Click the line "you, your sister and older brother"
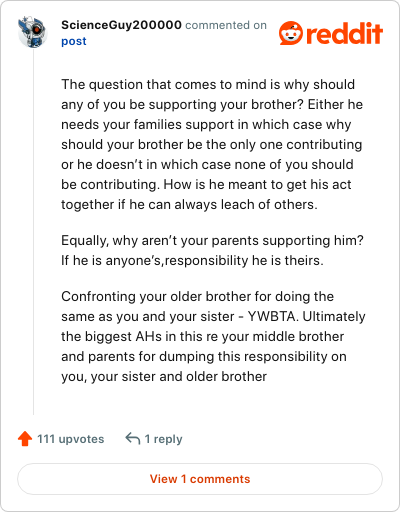 coord(164,377)
